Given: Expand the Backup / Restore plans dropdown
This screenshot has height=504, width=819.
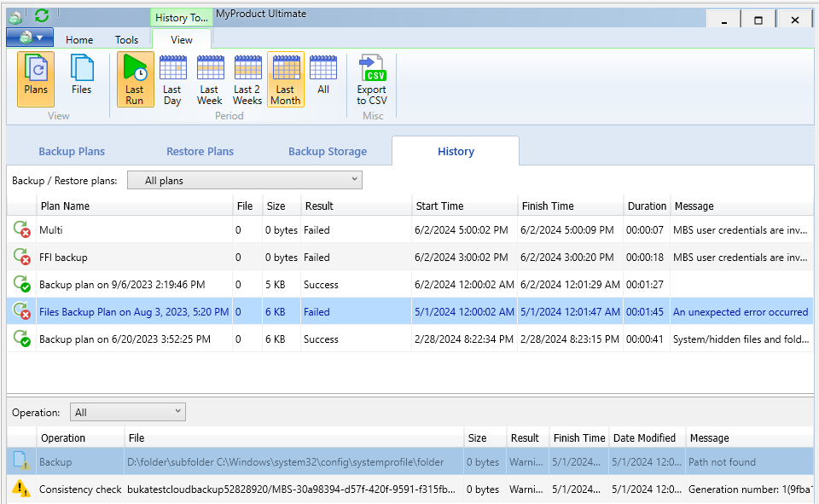Looking at the screenshot, I should [244, 180].
